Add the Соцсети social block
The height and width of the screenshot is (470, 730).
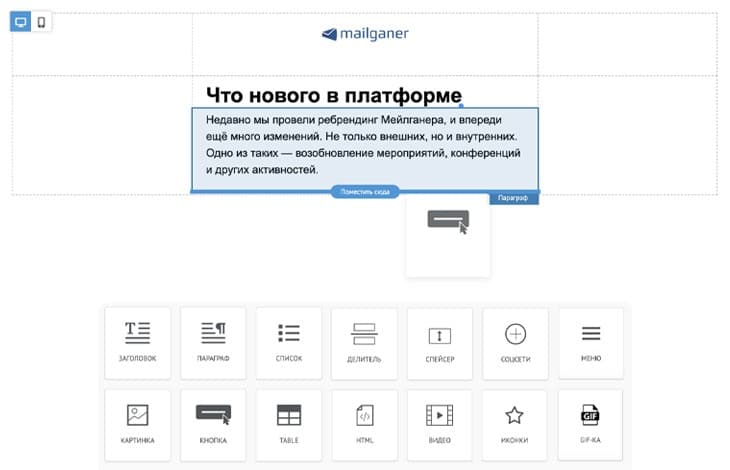515,342
